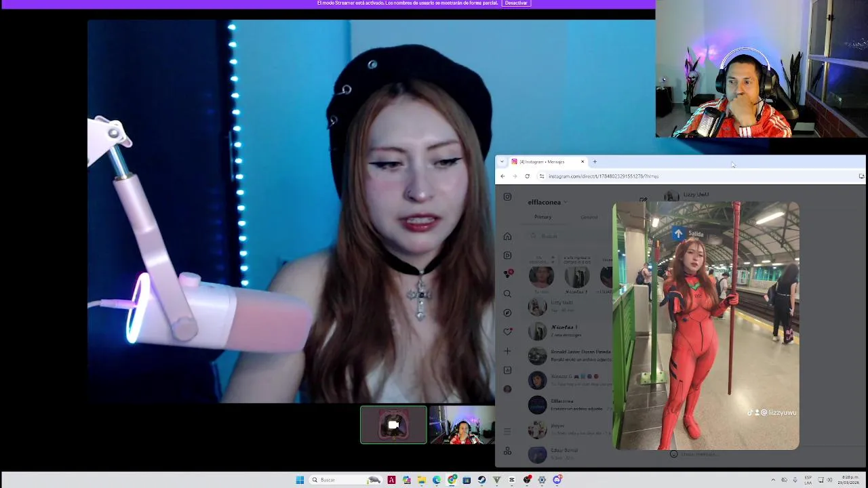Open the Nicolas note avatar in notes row

(576, 277)
